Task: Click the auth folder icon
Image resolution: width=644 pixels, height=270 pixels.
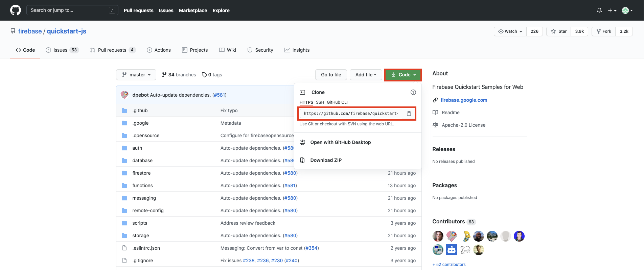Action: pos(124,148)
